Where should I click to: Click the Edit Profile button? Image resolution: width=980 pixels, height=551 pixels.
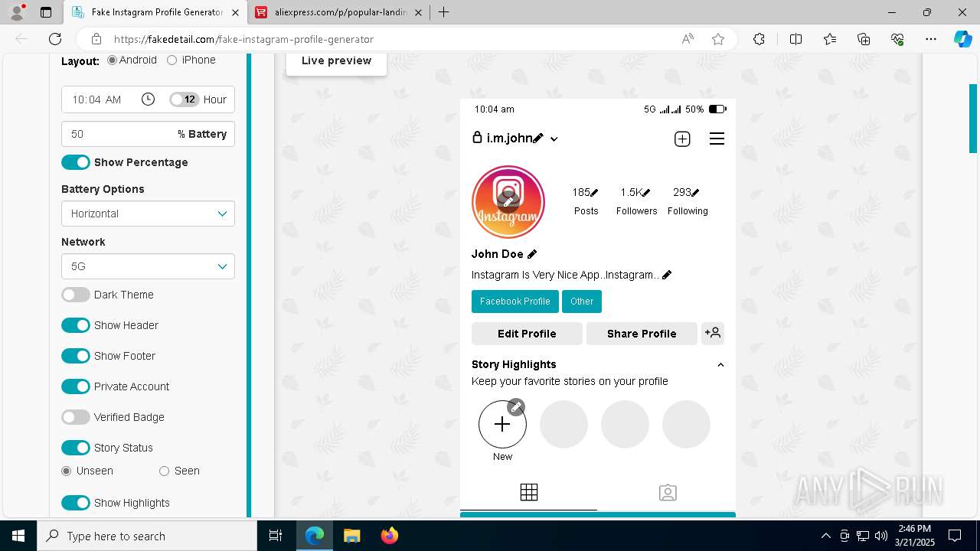(x=527, y=334)
